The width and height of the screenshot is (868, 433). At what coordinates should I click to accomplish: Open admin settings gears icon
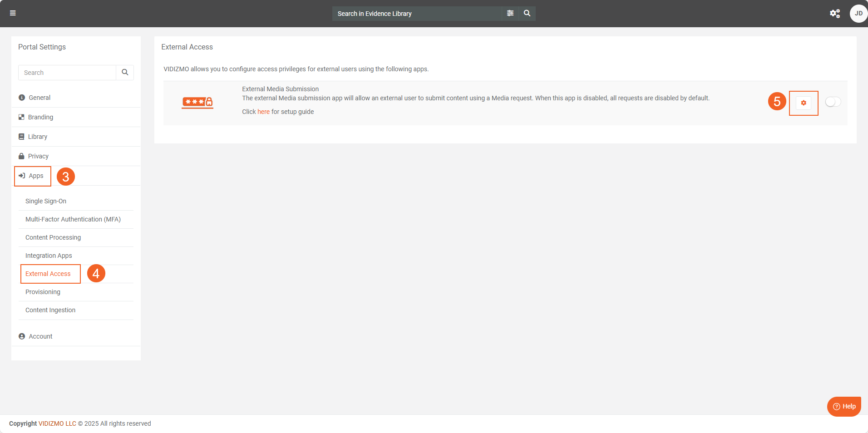point(834,14)
